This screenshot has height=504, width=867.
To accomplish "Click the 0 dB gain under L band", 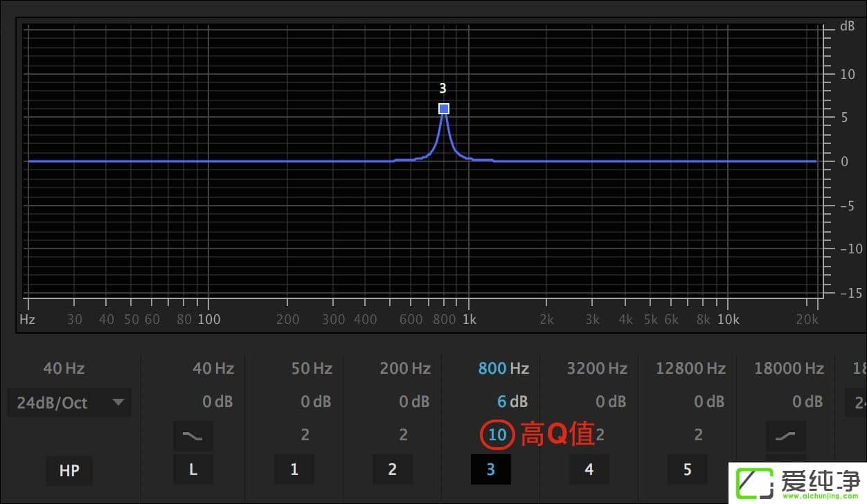I will point(217,402).
